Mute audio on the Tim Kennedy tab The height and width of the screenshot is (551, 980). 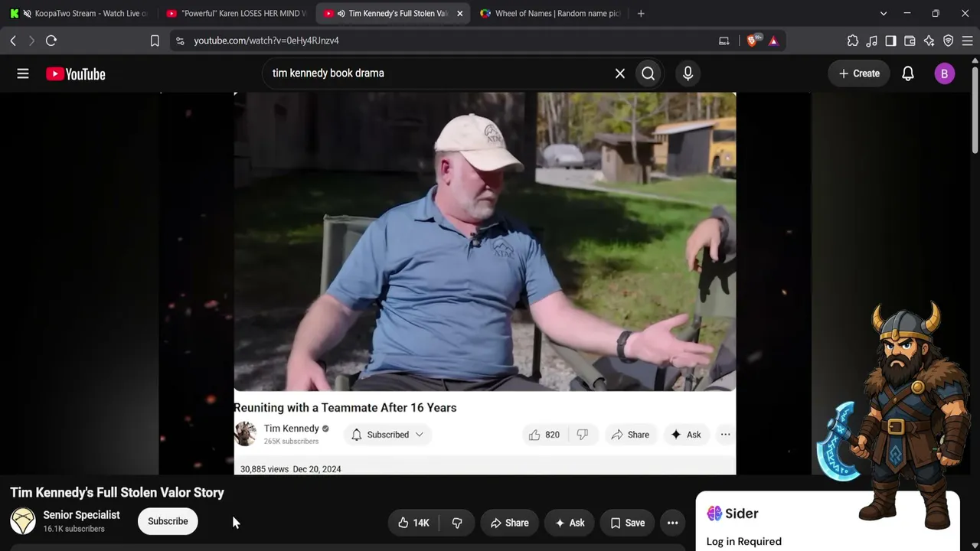(x=341, y=13)
